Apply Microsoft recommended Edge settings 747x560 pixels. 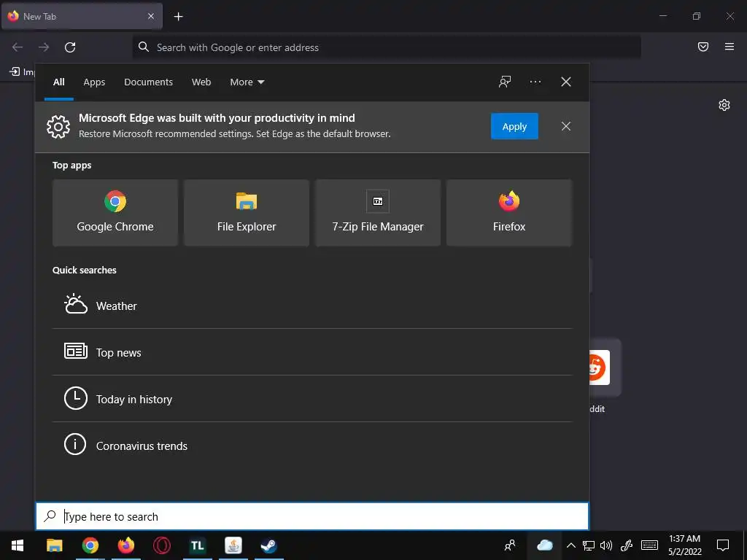point(514,126)
